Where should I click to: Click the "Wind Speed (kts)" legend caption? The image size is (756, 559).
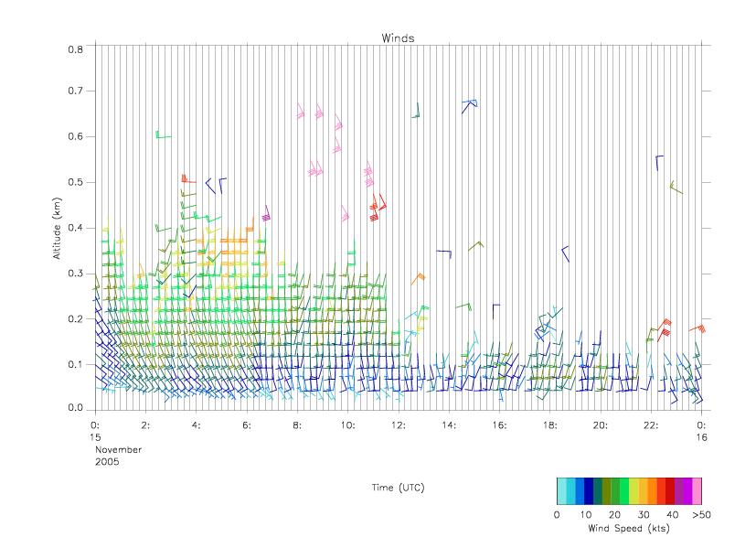(x=629, y=528)
